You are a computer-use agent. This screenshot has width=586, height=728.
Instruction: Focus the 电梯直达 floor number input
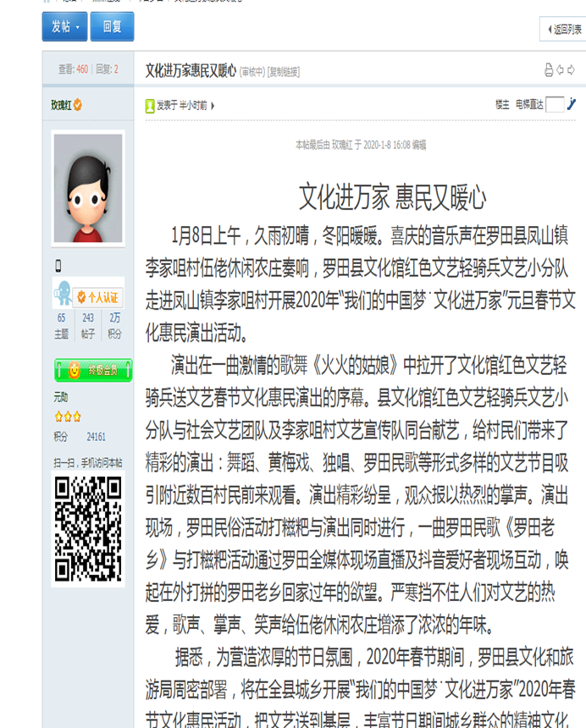[555, 104]
